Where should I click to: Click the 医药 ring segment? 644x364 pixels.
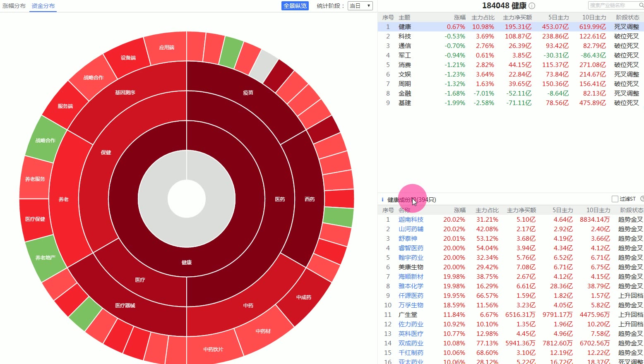coord(280,199)
